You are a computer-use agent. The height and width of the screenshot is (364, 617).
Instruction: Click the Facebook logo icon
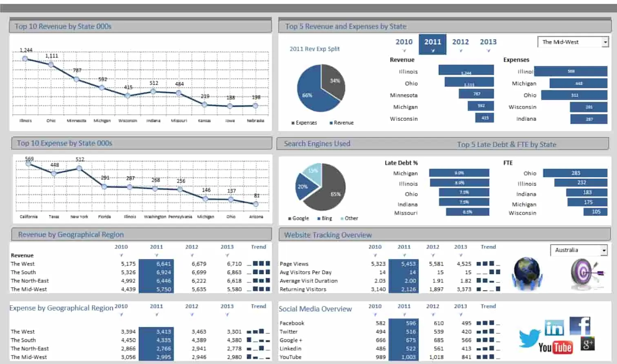pyautogui.click(x=580, y=326)
